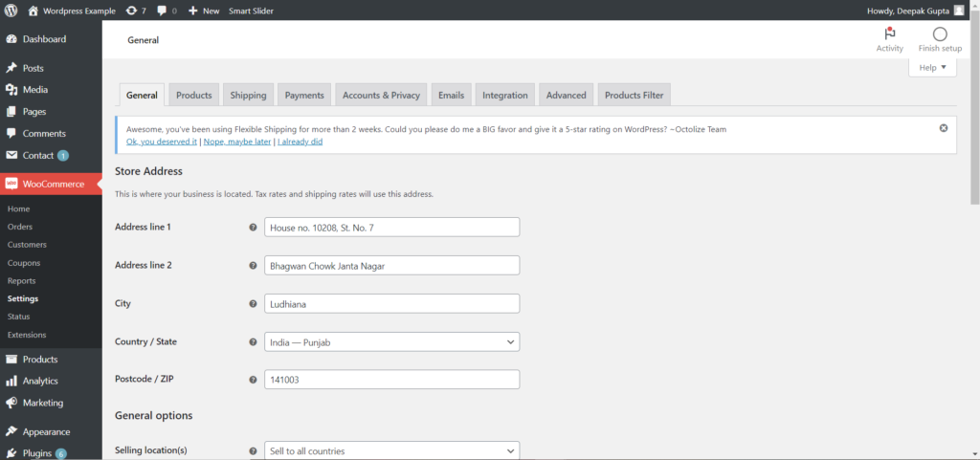
Task: Click the WordPress logo icon
Action: pos(11,11)
